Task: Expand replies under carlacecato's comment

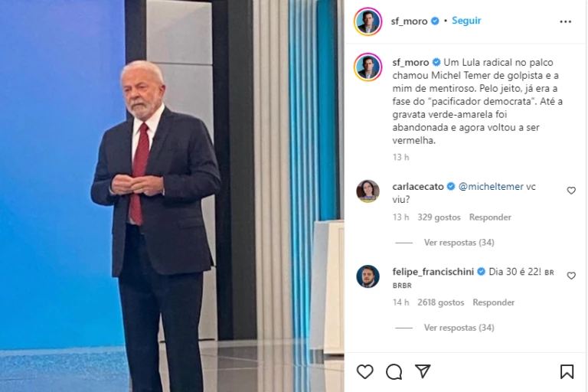Action: pyautogui.click(x=459, y=243)
